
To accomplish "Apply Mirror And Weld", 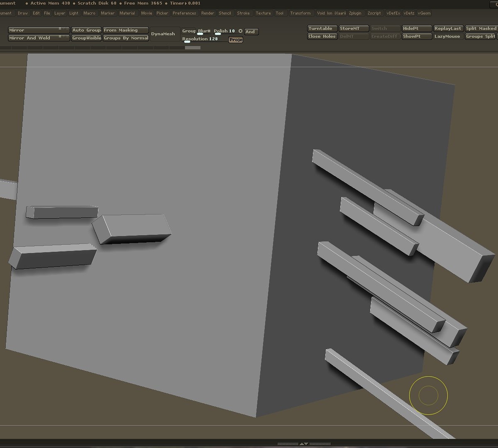I will (39, 38).
